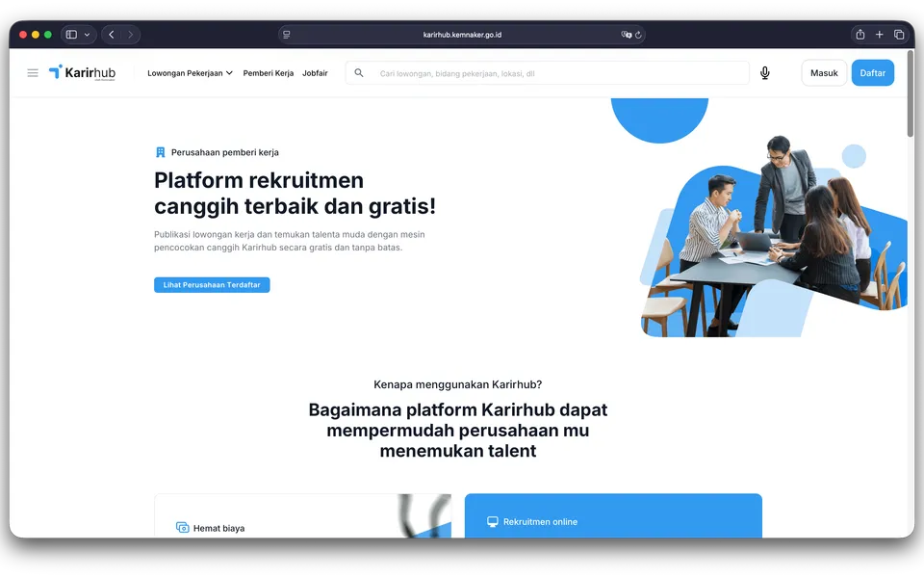Click the karirhub.kemnaker.go.id address bar
Viewport: 924px width, 578px height.
pos(462,35)
